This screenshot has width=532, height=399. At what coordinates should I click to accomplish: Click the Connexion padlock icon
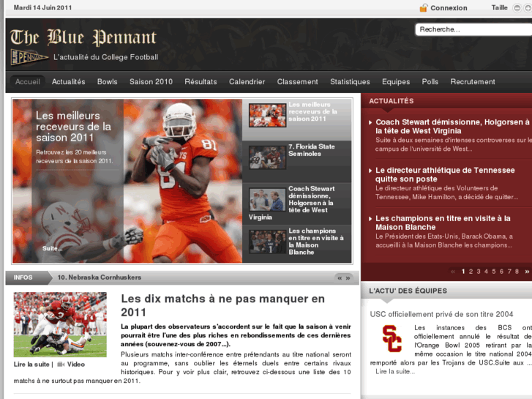(424, 7)
